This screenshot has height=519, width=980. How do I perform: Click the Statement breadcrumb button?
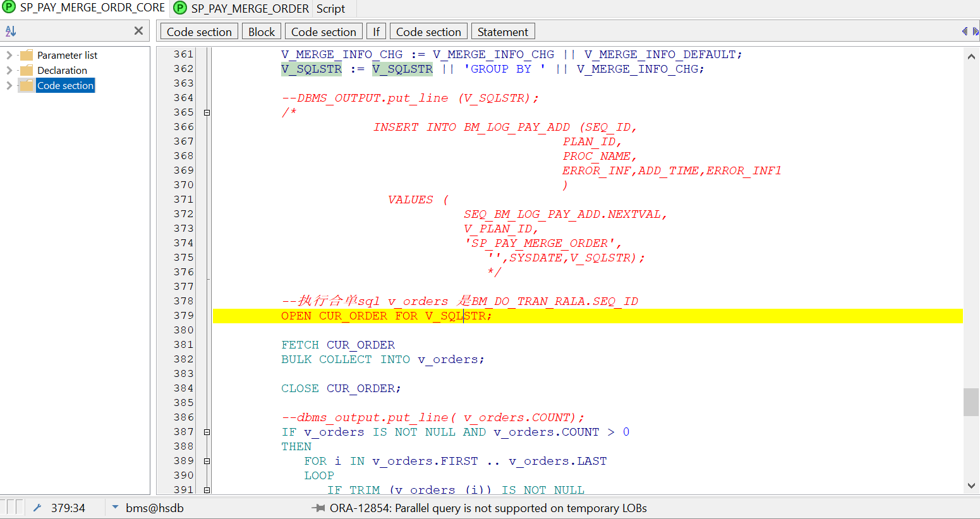pyautogui.click(x=503, y=32)
